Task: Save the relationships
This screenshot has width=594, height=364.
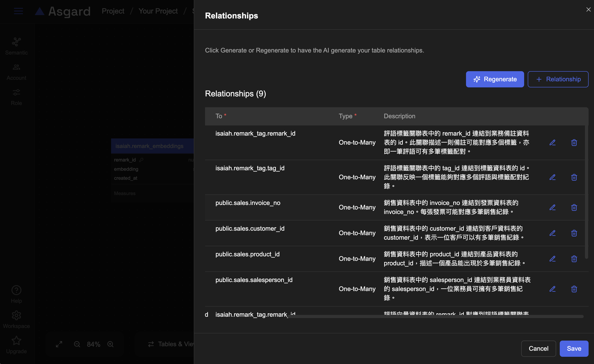Action: click(x=574, y=348)
